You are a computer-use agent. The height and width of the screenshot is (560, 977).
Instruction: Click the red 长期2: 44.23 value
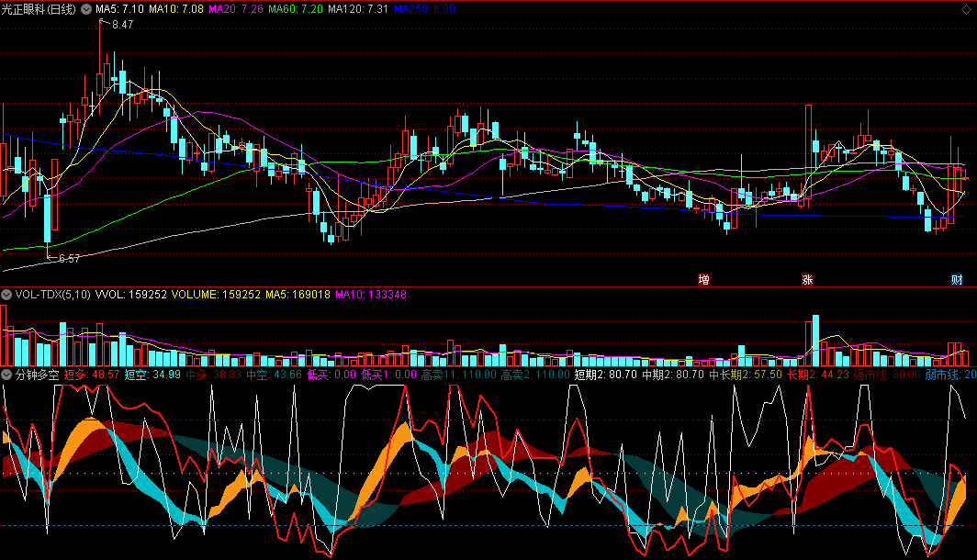(x=817, y=375)
